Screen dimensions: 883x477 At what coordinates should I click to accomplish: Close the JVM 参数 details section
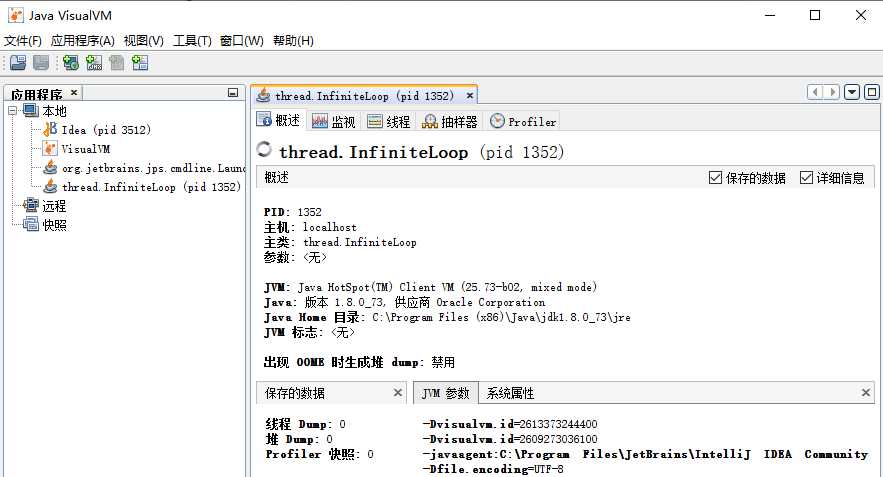tap(866, 393)
